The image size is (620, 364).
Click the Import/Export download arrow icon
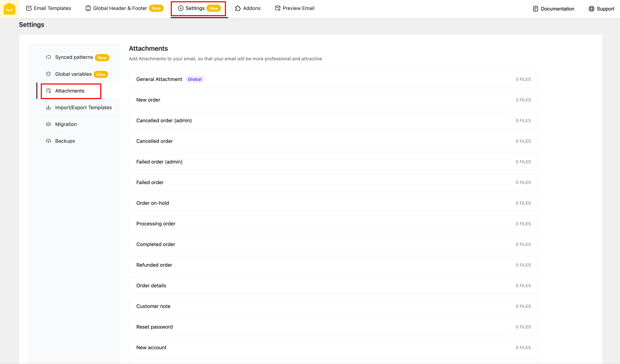point(48,107)
